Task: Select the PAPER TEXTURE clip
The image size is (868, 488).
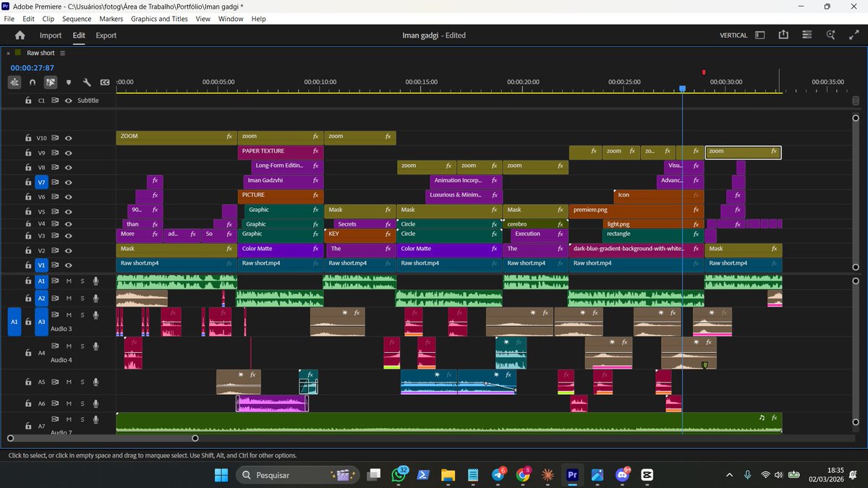Action: [280, 152]
